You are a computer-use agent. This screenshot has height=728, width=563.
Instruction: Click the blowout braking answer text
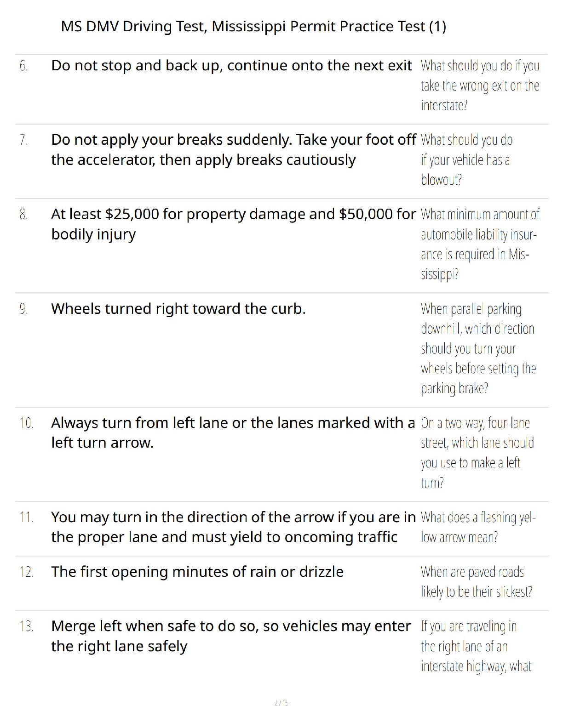point(233,150)
